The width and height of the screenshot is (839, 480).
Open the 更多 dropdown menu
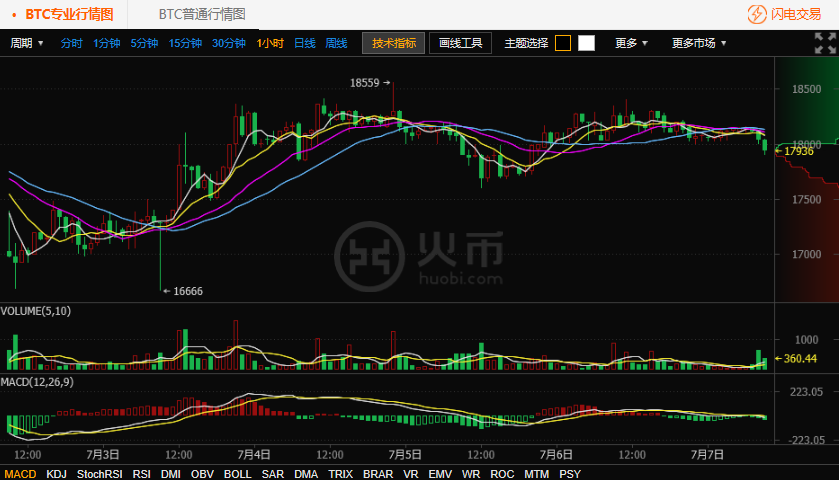coord(631,43)
